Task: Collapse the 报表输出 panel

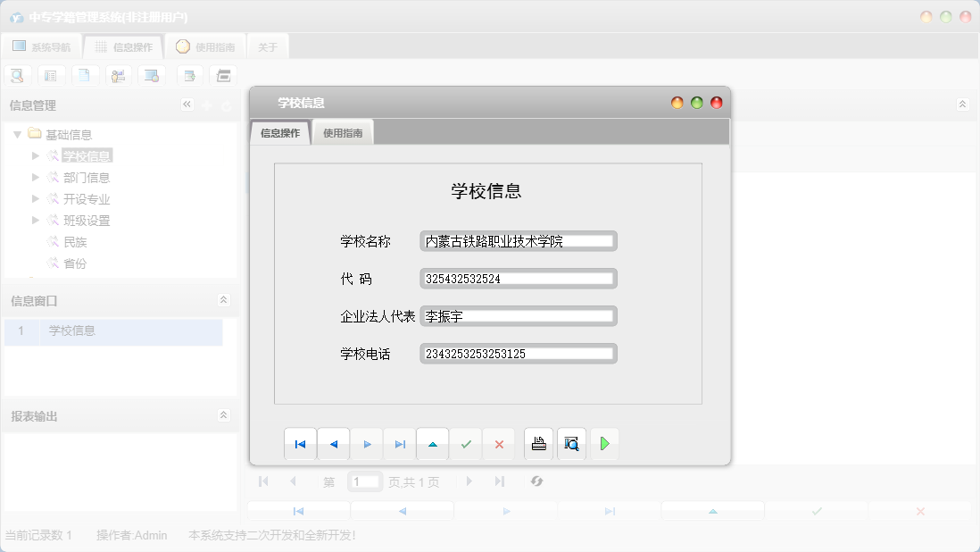Action: coord(224,414)
